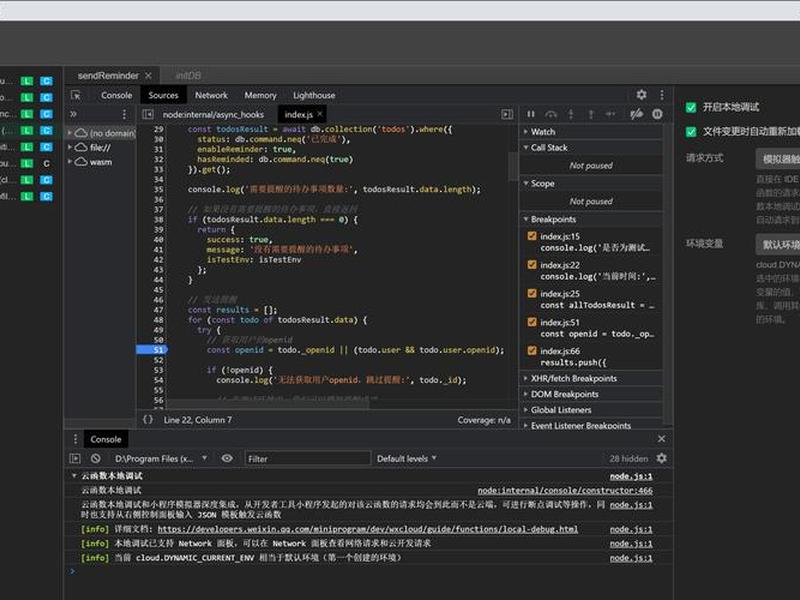
Task: Open the DevTools customize kebab menu
Action: click(x=662, y=95)
